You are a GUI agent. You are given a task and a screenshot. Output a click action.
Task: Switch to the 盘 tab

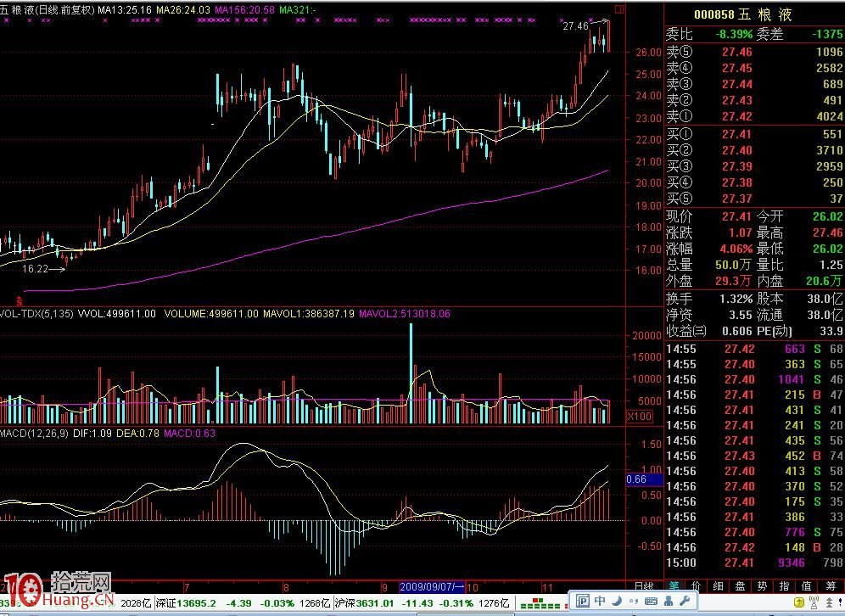pos(740,585)
